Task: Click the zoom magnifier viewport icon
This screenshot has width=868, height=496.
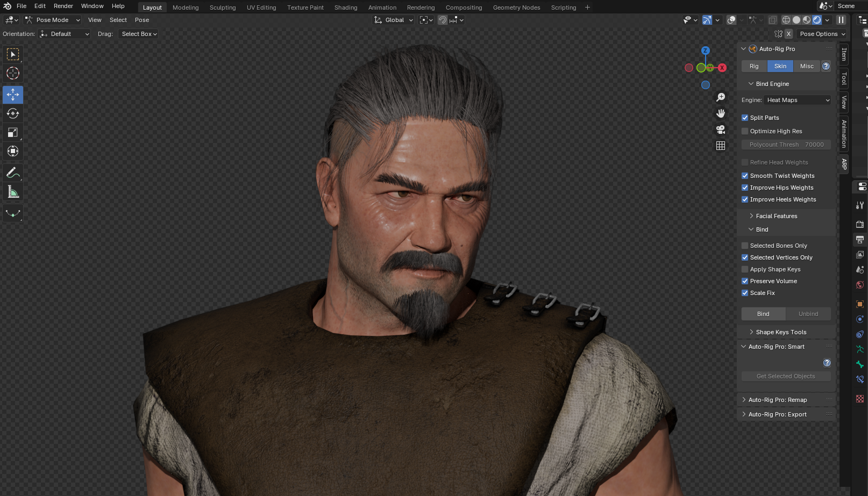Action: [721, 97]
